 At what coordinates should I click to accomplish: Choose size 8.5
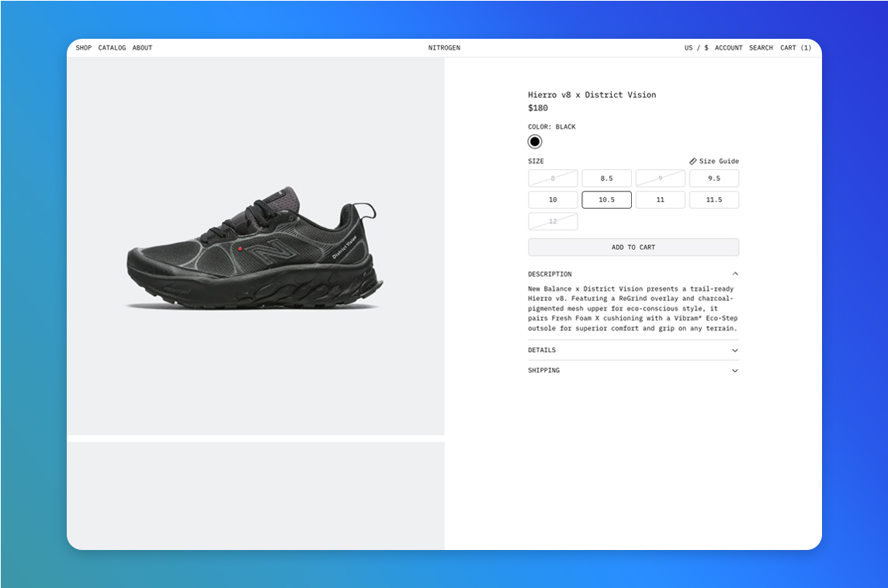click(606, 178)
